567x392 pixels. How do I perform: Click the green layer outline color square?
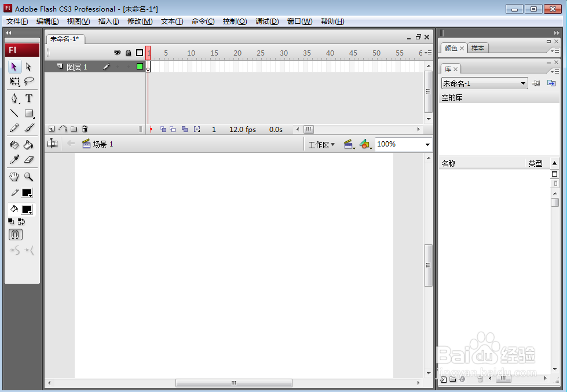click(140, 66)
